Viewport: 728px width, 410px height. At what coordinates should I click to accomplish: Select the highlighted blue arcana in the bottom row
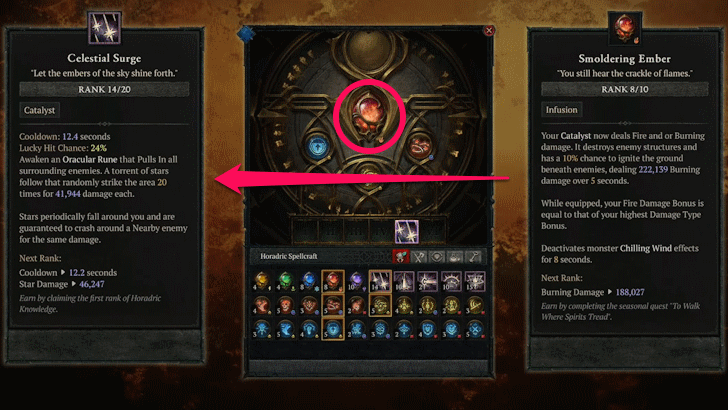coord(333,329)
